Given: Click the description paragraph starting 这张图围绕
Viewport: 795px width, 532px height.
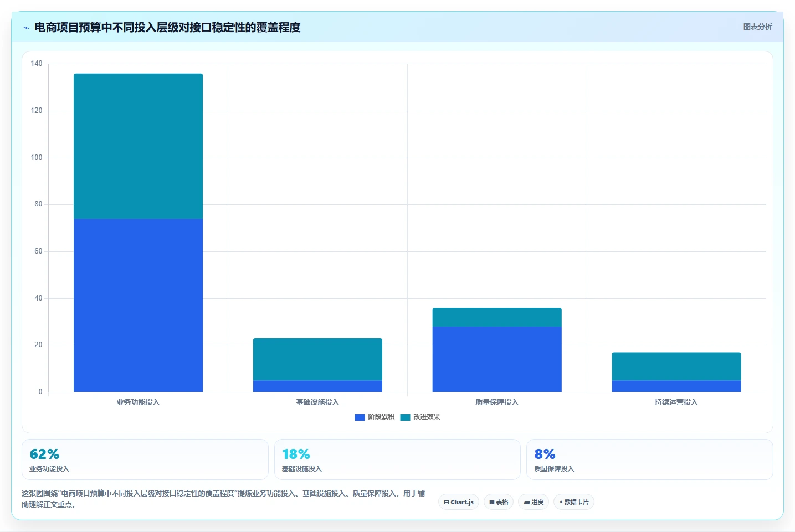Looking at the screenshot, I should click(x=223, y=499).
